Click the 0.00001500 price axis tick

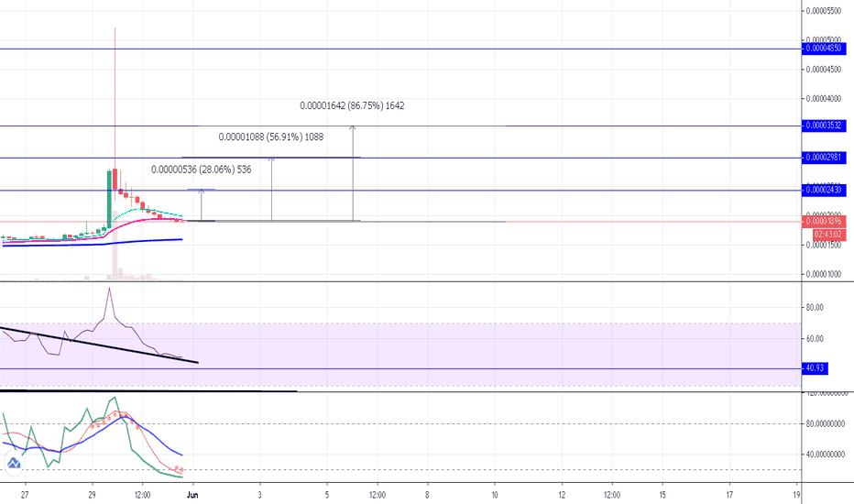(x=824, y=246)
